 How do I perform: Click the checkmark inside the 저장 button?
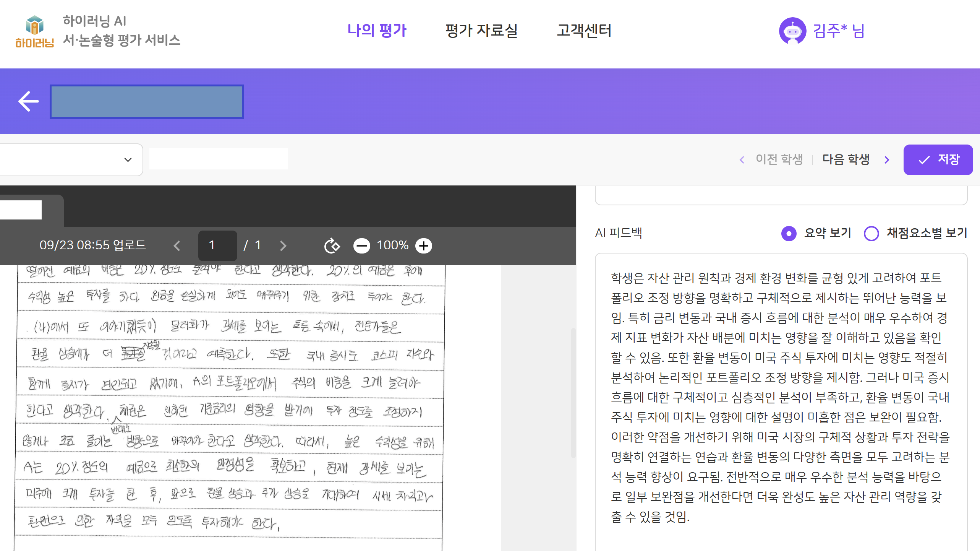[925, 159]
